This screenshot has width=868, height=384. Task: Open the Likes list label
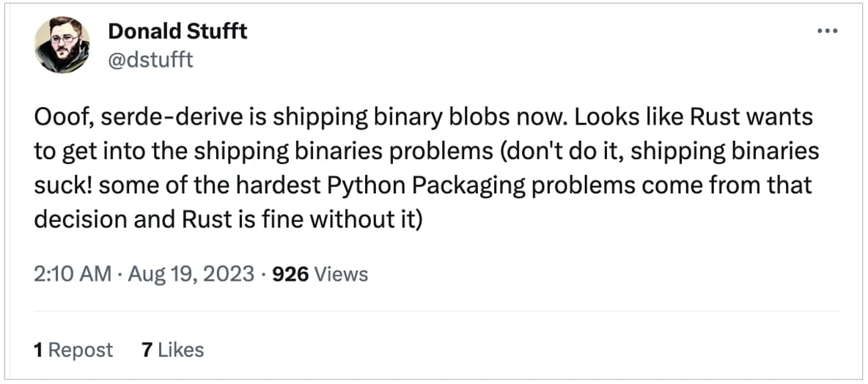pyautogui.click(x=180, y=350)
